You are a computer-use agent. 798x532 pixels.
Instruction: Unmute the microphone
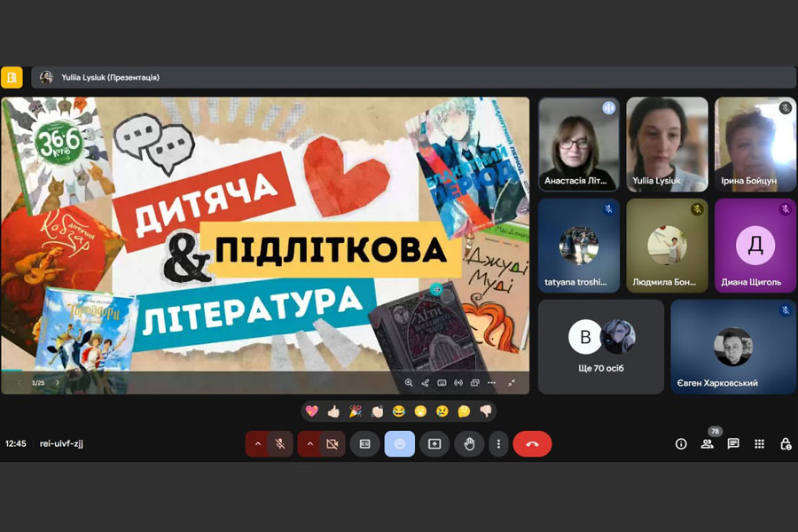click(280, 444)
